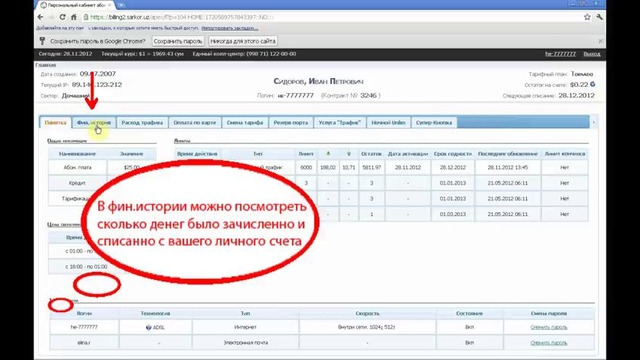
Task: Open the 'Услуга "Трафик"' tab
Action: coord(340,122)
